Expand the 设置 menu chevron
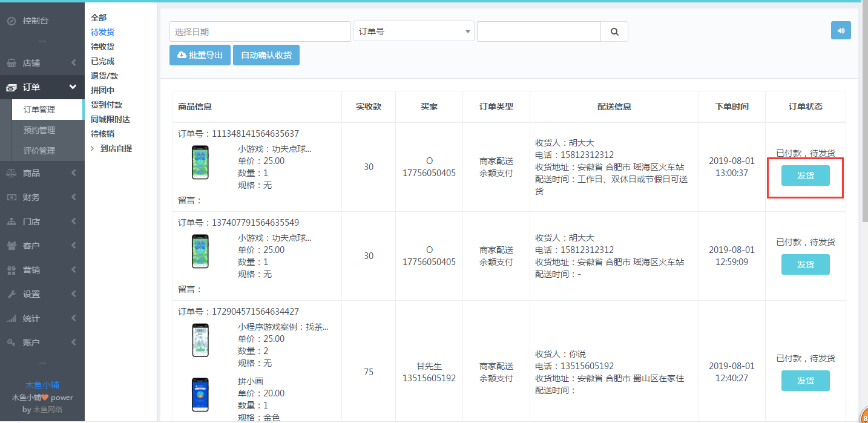The width and height of the screenshot is (868, 423). click(73, 294)
